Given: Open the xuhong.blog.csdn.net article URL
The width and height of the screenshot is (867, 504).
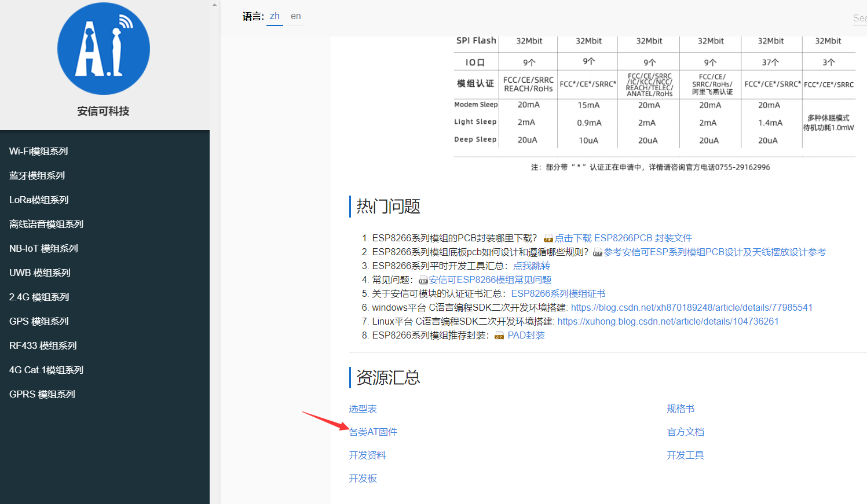Looking at the screenshot, I should click(668, 322).
